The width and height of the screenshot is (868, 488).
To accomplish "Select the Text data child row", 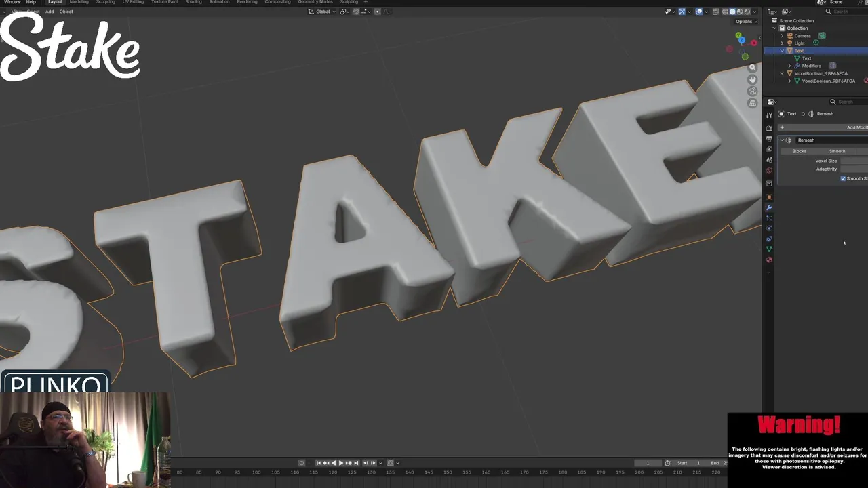I will (806, 58).
